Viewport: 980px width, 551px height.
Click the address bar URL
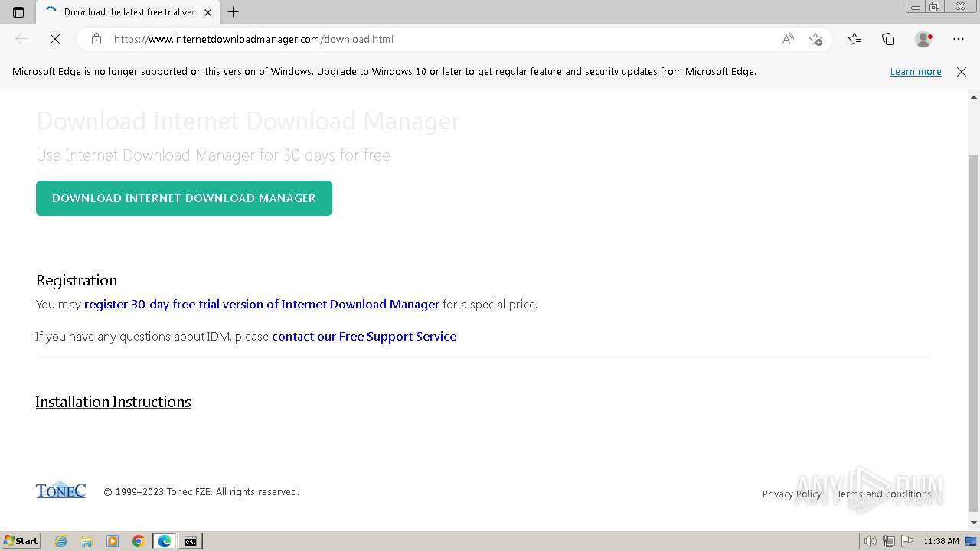pyautogui.click(x=253, y=39)
